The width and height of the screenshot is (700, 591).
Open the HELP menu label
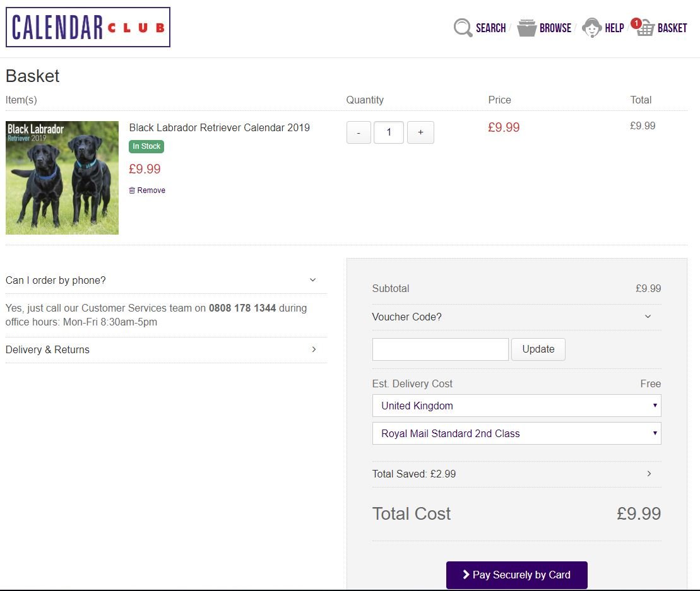[x=614, y=28]
